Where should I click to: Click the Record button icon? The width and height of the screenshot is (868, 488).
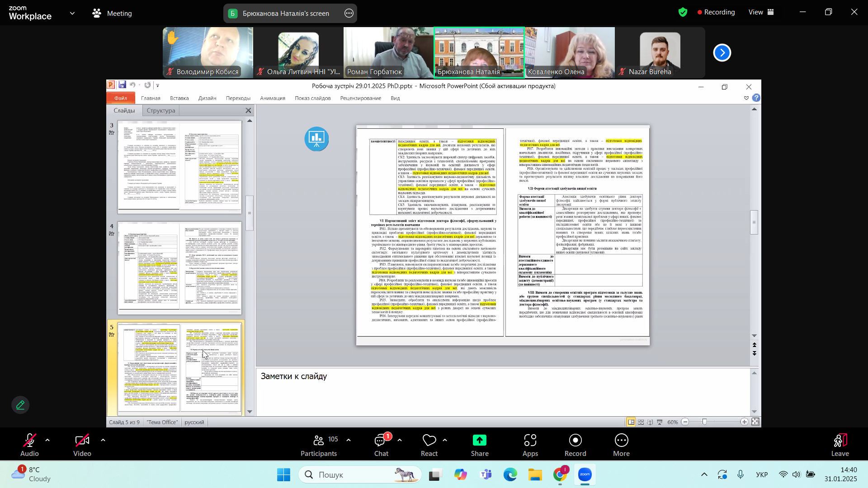(575, 440)
